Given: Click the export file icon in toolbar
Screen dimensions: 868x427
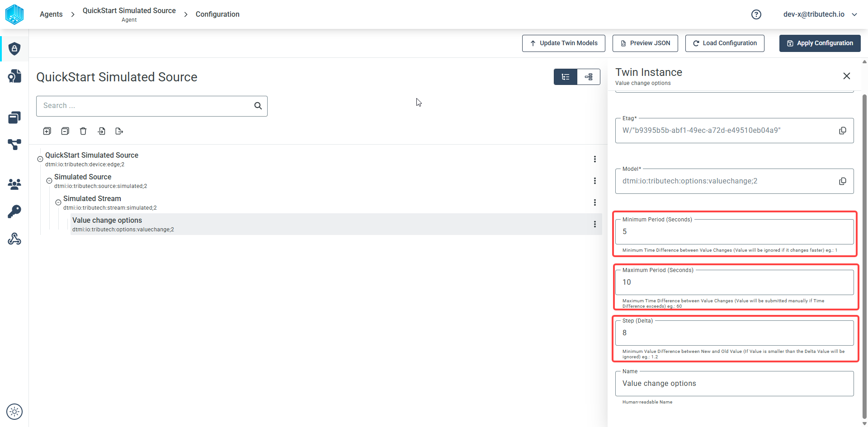Looking at the screenshot, I should coord(119,131).
